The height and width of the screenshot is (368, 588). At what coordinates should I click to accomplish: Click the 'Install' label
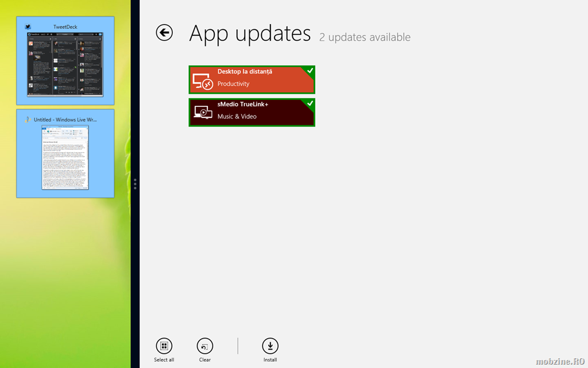(270, 360)
